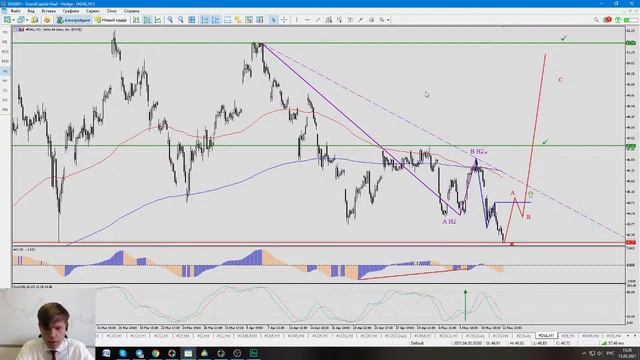Toggle the Navigator toolbar icon

point(47,20)
